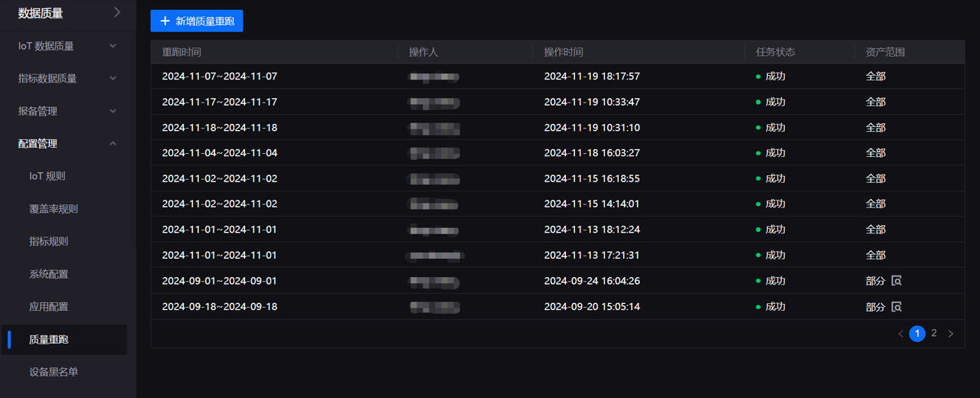Open 系统配置 in the sidebar
This screenshot has width=980, height=398.
49,274
